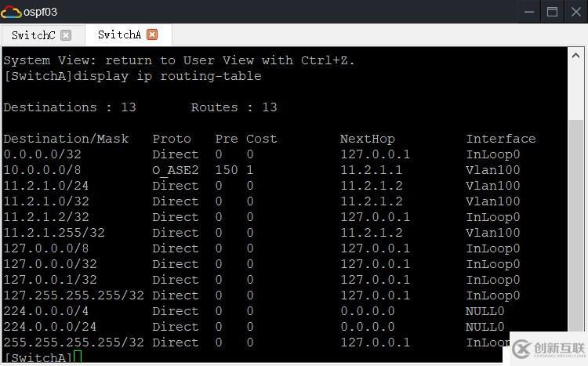Click the O_ASE2 protocol entry
This screenshot has width=588, height=366.
176,170
